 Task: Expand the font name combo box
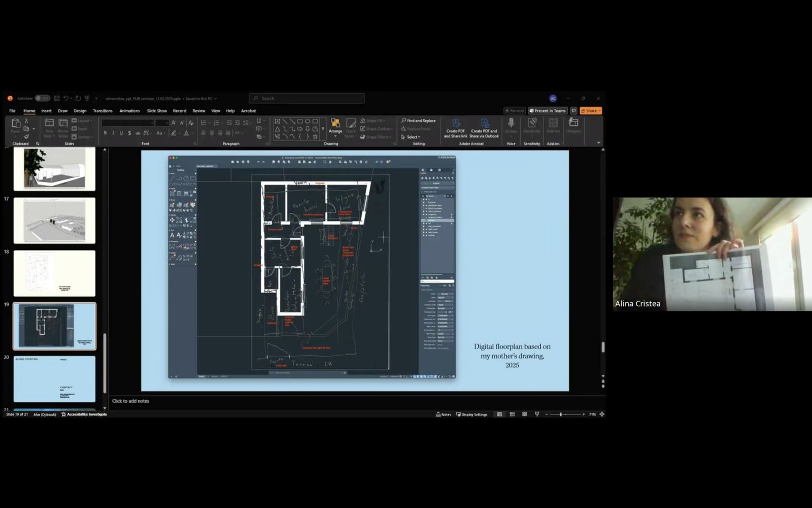coord(152,123)
